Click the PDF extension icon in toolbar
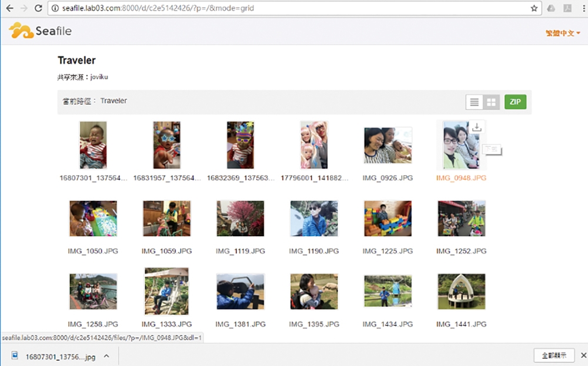588x366 pixels. click(567, 8)
